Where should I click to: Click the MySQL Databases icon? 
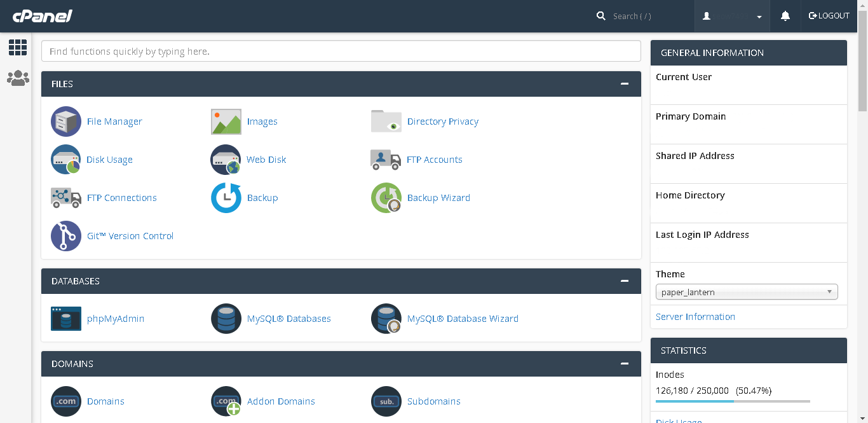(x=226, y=319)
